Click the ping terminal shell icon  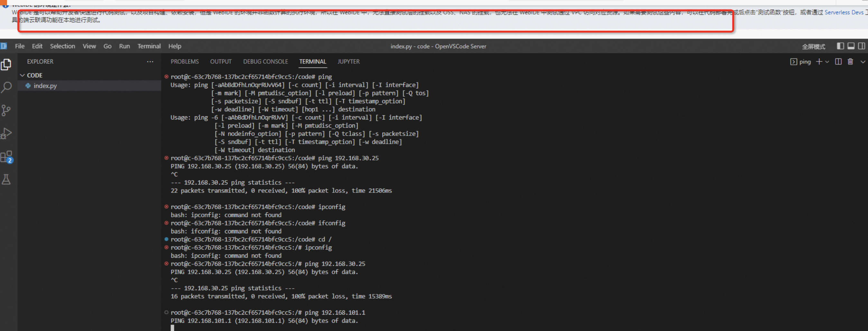794,62
